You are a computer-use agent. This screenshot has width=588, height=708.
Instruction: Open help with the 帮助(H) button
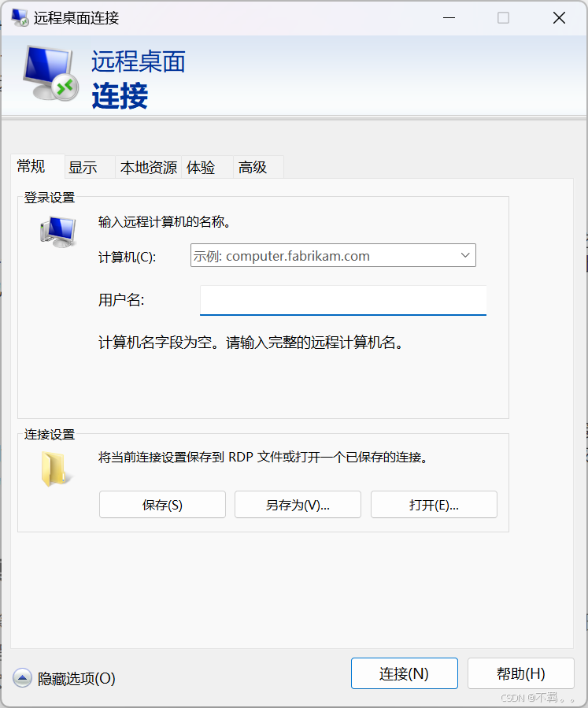click(520, 673)
